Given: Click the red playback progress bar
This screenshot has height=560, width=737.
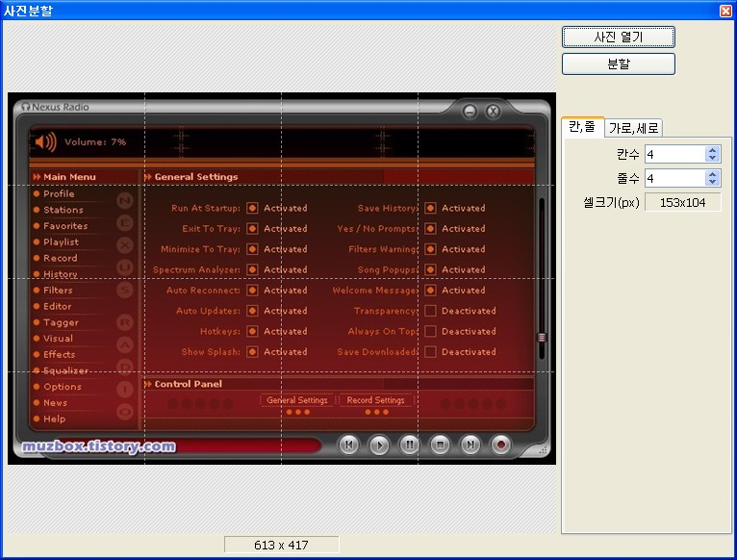Looking at the screenshot, I should [x=248, y=445].
